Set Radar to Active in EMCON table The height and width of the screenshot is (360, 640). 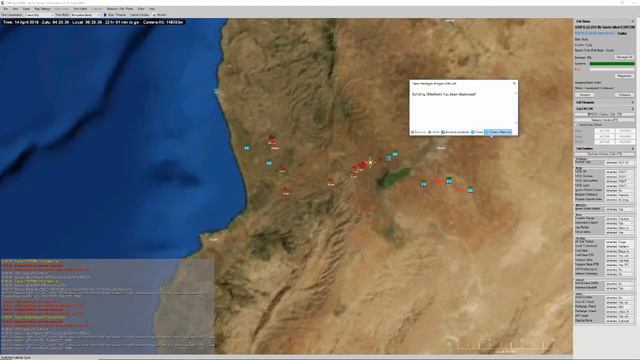coord(605,131)
